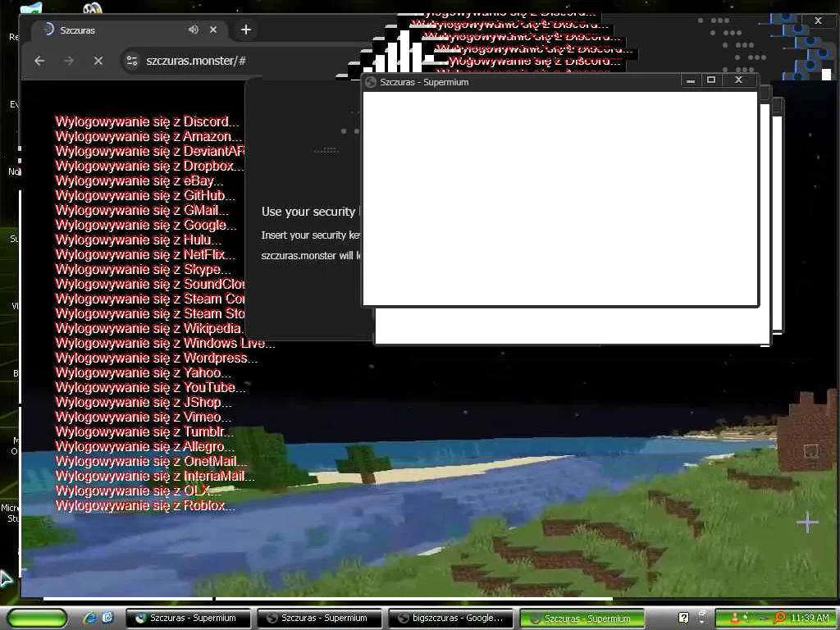Click the orange magnifier tray icon
This screenshot has height=630, width=840.
coord(780,618)
